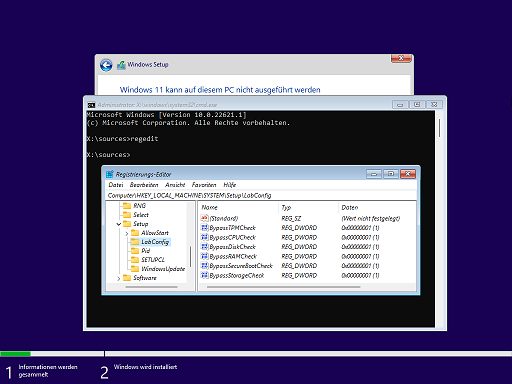The image size is (512, 384).
Task: Select the BypassStorageCheck value icon
Action: coord(205,275)
